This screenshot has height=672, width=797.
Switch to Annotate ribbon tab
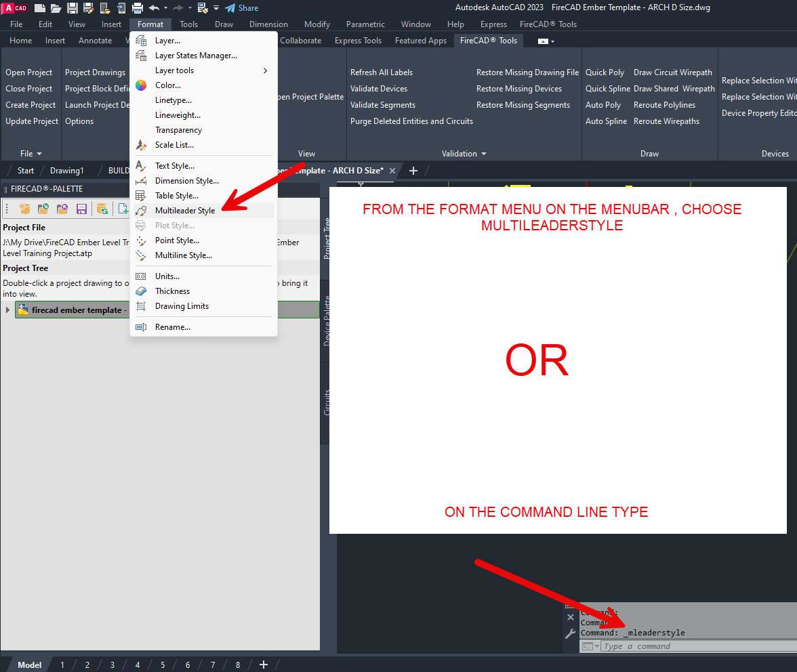point(95,40)
